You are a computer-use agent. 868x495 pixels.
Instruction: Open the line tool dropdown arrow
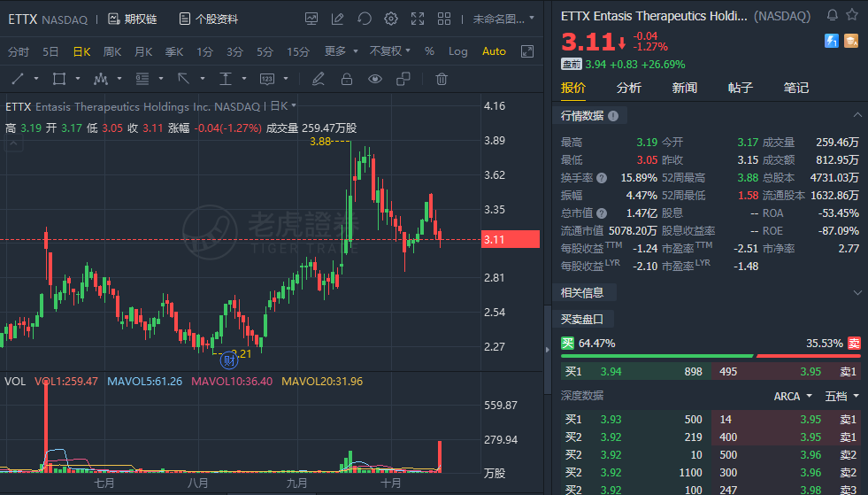[36, 79]
